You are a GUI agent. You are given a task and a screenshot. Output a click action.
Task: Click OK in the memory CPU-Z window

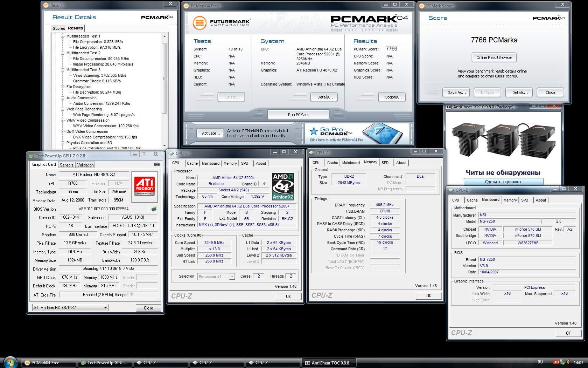point(429,296)
